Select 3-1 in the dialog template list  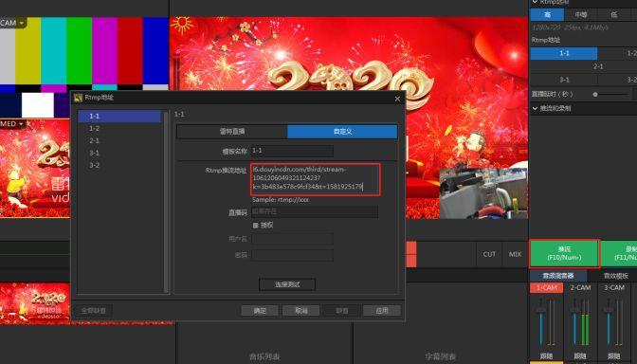tap(119, 154)
